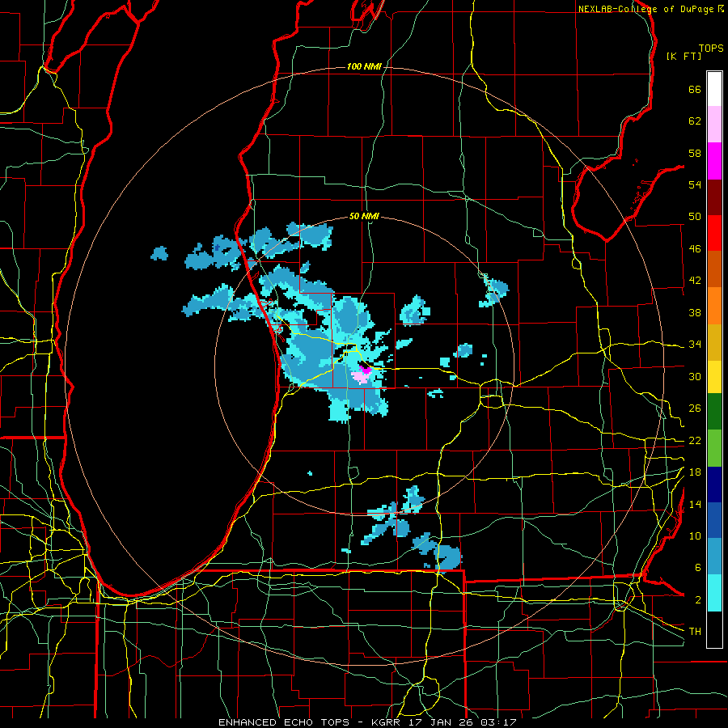Click the legend value "58"

click(695, 153)
